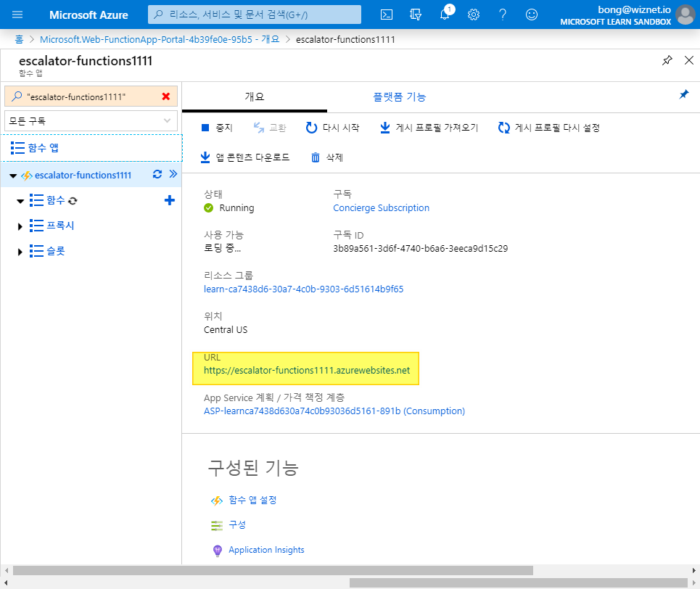Click the upper horizontal scrollbar thumb
The image size is (700, 589).
click(x=273, y=570)
